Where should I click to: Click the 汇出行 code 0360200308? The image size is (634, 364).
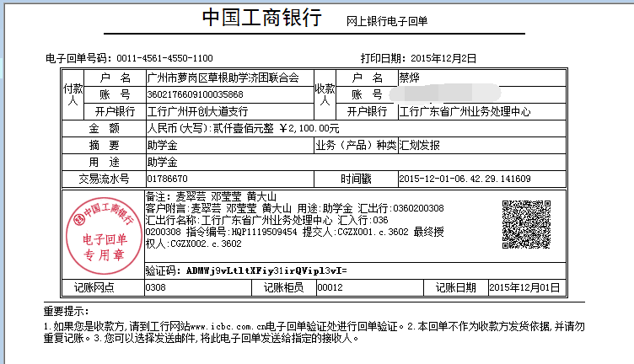pyautogui.click(x=418, y=208)
